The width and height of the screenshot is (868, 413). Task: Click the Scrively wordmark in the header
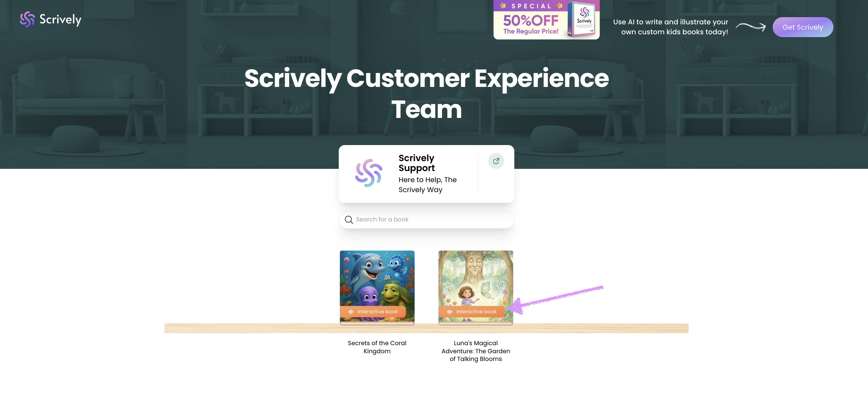point(60,20)
